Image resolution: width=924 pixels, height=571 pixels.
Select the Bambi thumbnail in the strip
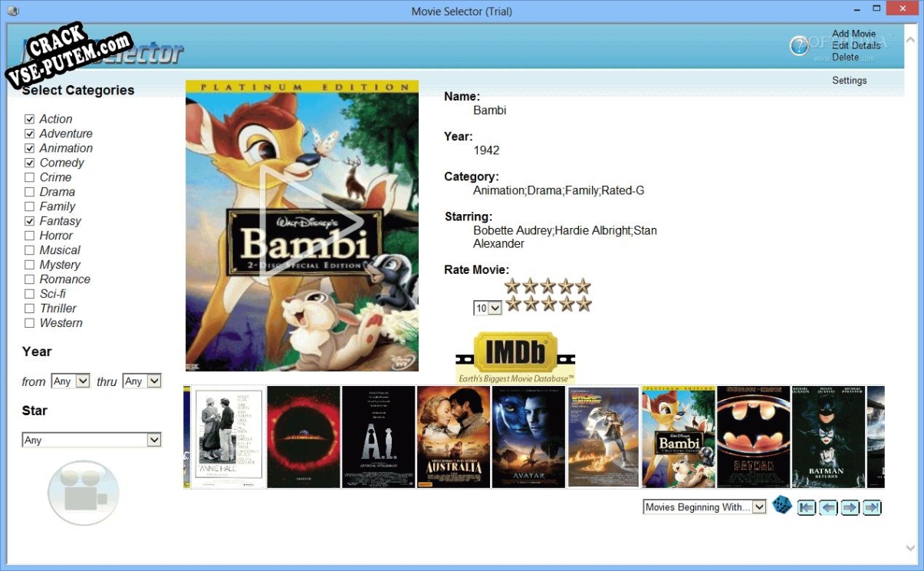[678, 437]
